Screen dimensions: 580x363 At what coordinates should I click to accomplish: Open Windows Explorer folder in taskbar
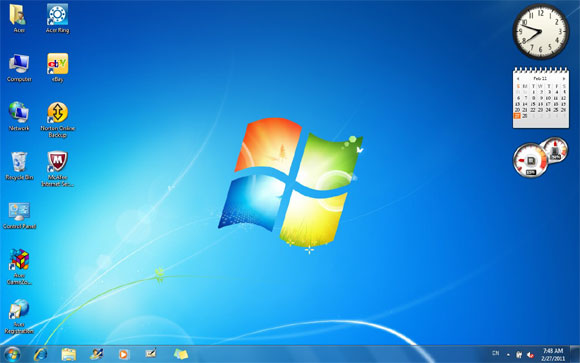68,354
